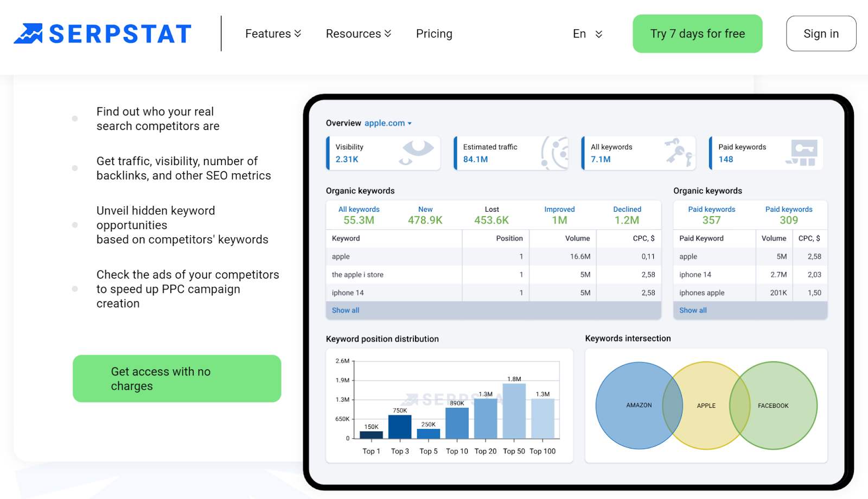This screenshot has height=499, width=868.
Task: Click the keys icon in All keywords card
Action: (678, 151)
